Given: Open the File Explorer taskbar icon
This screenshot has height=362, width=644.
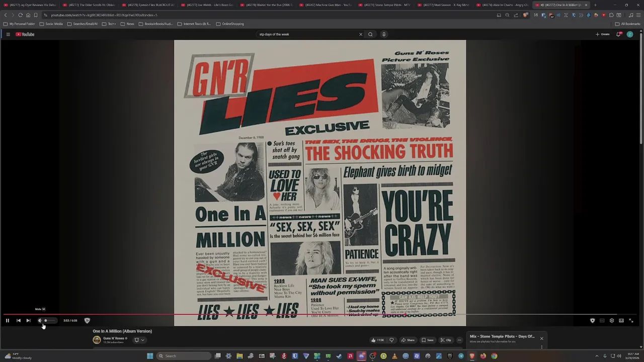Looking at the screenshot, I should click(239, 356).
